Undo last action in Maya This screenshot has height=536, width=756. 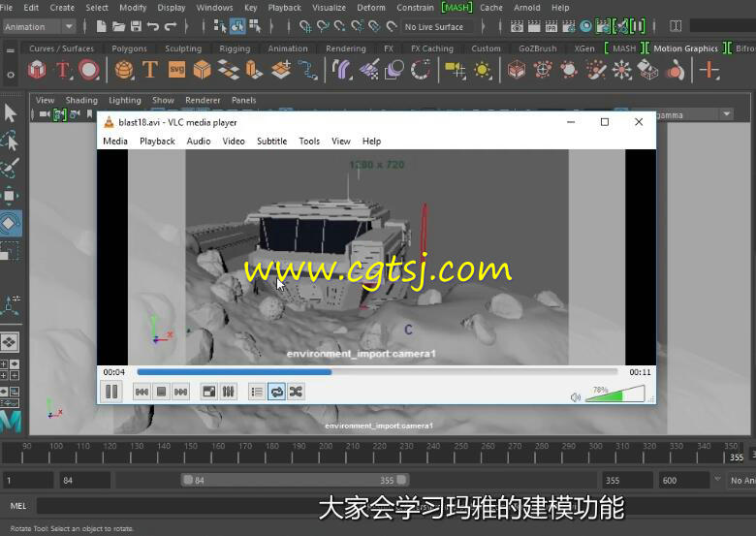(153, 26)
